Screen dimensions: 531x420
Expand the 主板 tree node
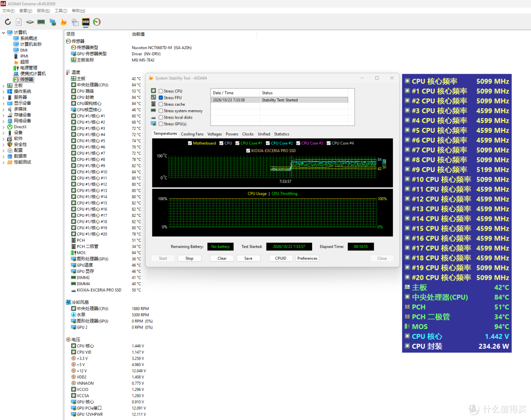3,86
